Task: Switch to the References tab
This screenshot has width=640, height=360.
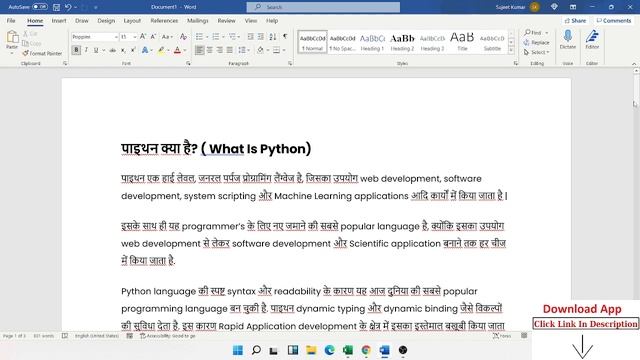Action: click(164, 20)
